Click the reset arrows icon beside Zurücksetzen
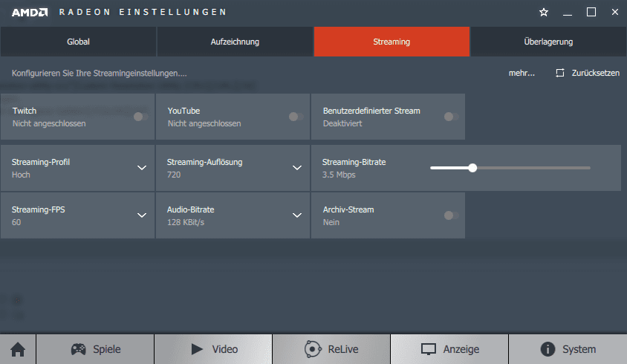 [x=560, y=73]
